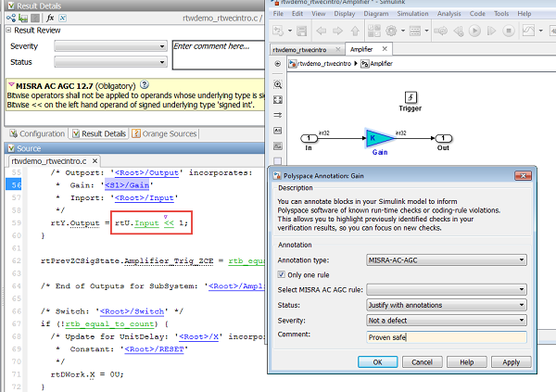Click Simulink Model Explorer list icon
The width and height of the screenshot is (556, 392).
(415, 31)
